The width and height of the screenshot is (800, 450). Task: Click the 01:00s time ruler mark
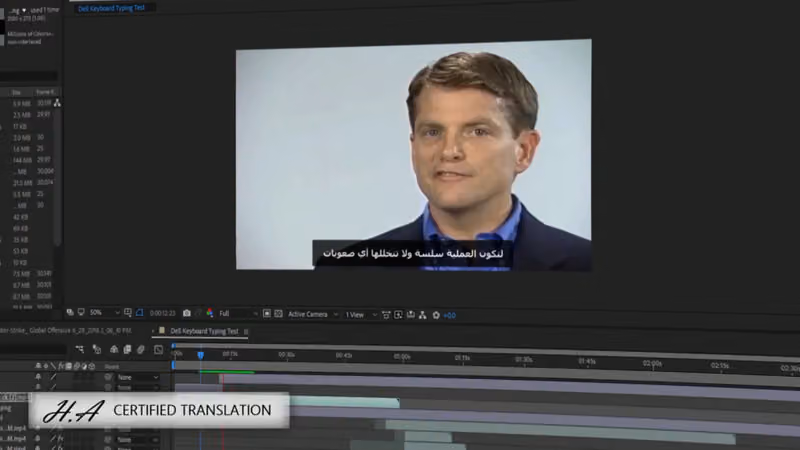[402, 357]
